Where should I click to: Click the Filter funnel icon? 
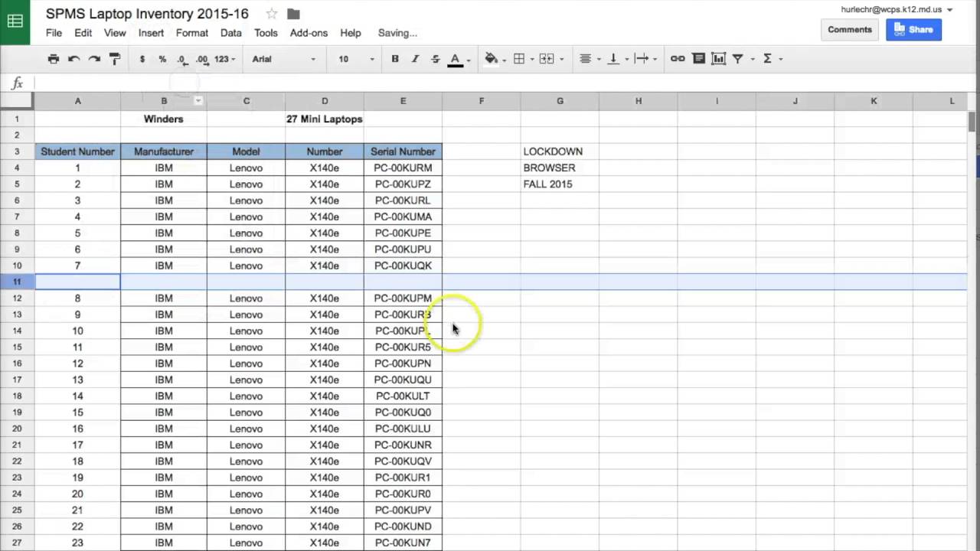click(x=737, y=59)
